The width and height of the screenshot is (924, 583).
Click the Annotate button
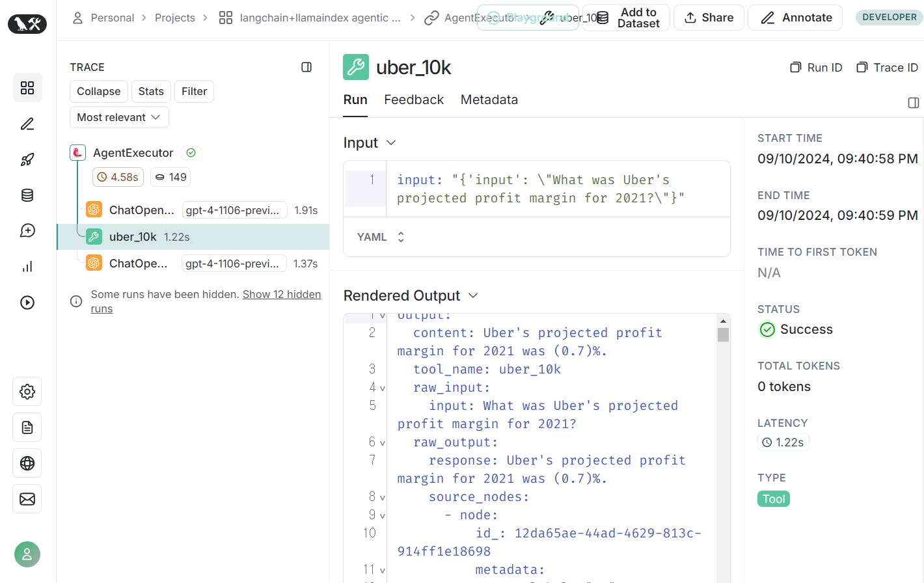795,18
